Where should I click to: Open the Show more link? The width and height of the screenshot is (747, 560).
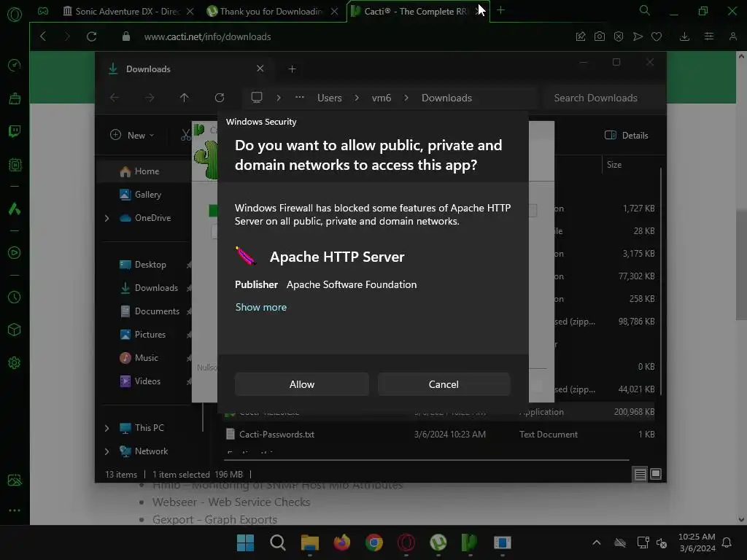(261, 307)
